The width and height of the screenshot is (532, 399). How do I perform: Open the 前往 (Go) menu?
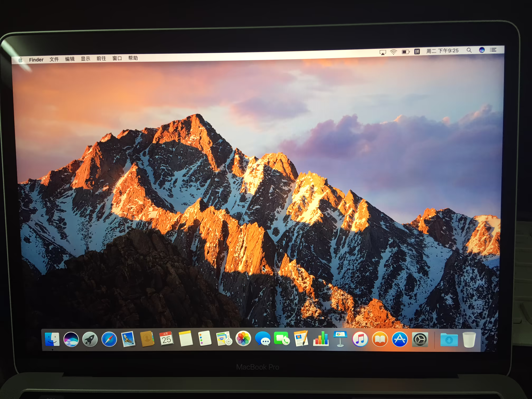[101, 58]
